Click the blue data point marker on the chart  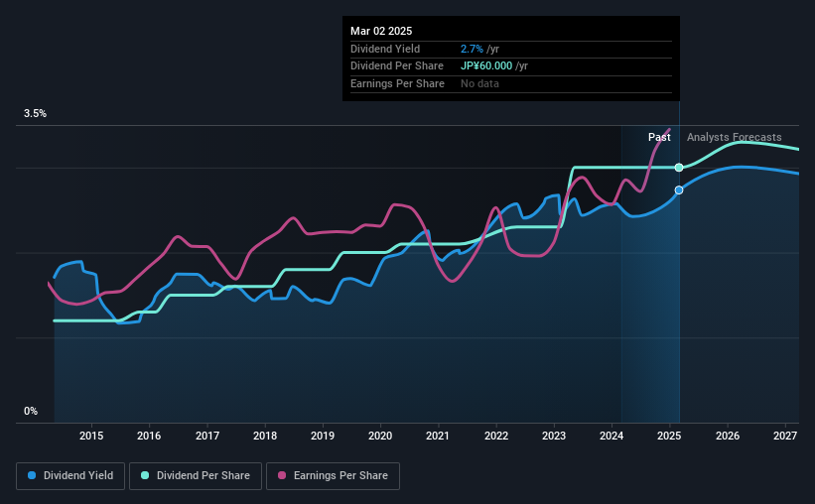click(x=679, y=190)
